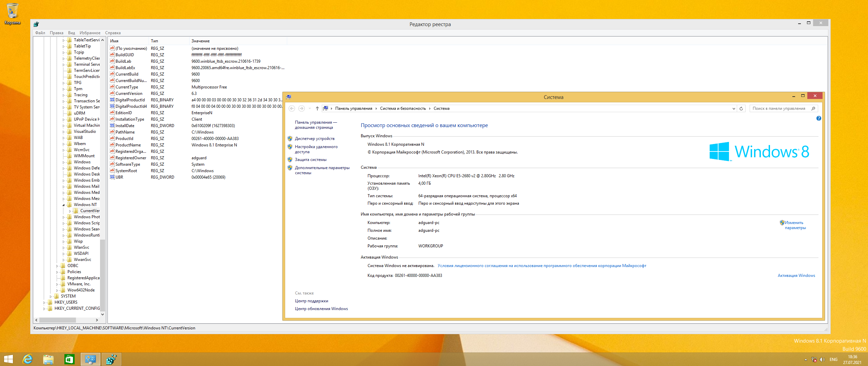Launch Internet Explorer from taskbar
Image resolution: width=868 pixels, height=366 pixels.
27,359
